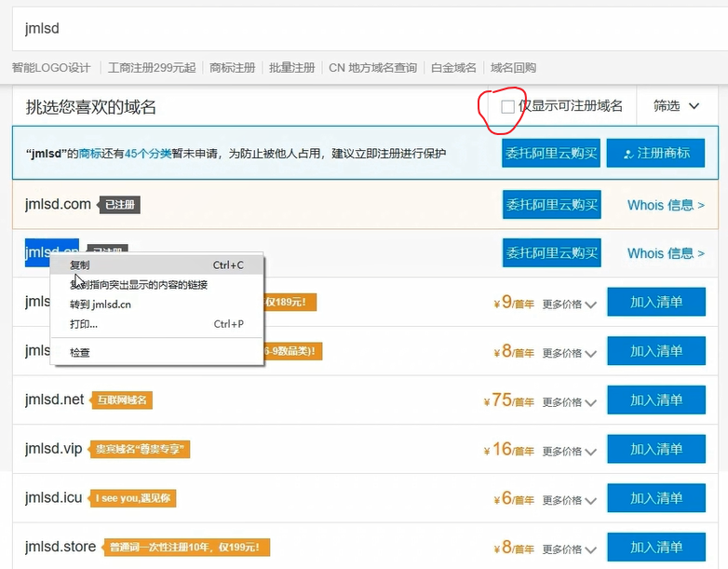Click the 互联网域名 tag beside jmlsd.net
728x569 pixels.
pos(122,400)
